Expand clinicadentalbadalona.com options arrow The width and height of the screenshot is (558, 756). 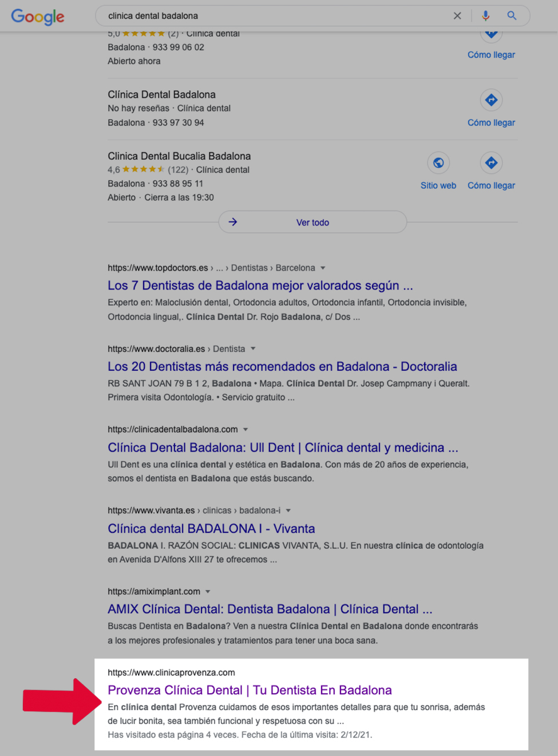[x=246, y=429]
